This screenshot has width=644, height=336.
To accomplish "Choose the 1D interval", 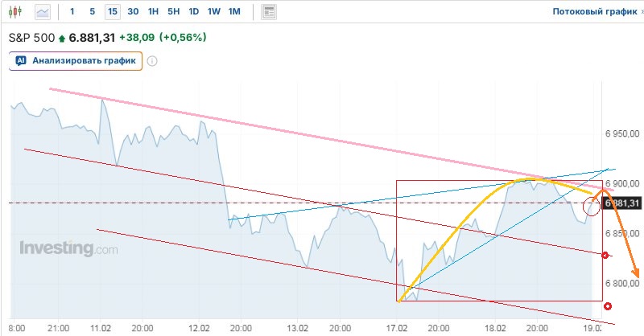I will tap(194, 12).
